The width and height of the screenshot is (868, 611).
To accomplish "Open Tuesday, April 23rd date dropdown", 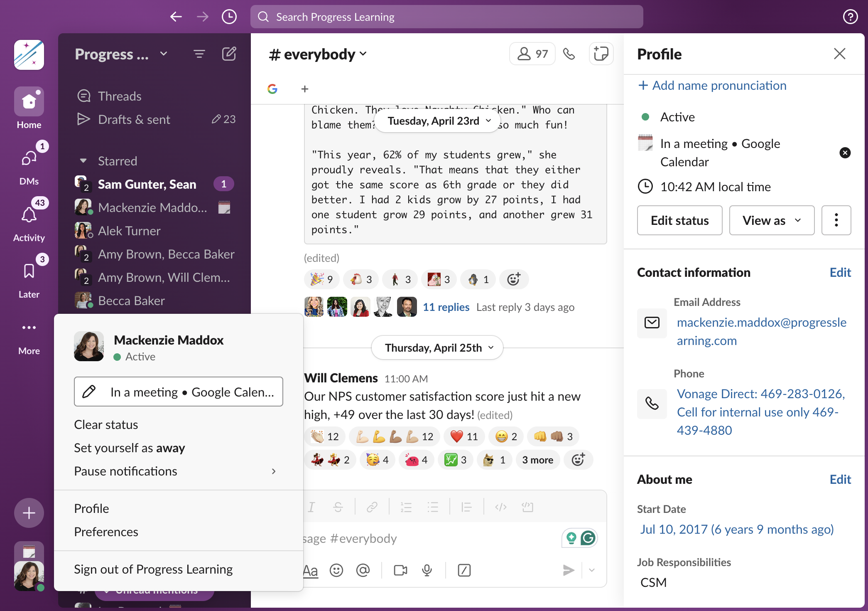I will (x=438, y=121).
